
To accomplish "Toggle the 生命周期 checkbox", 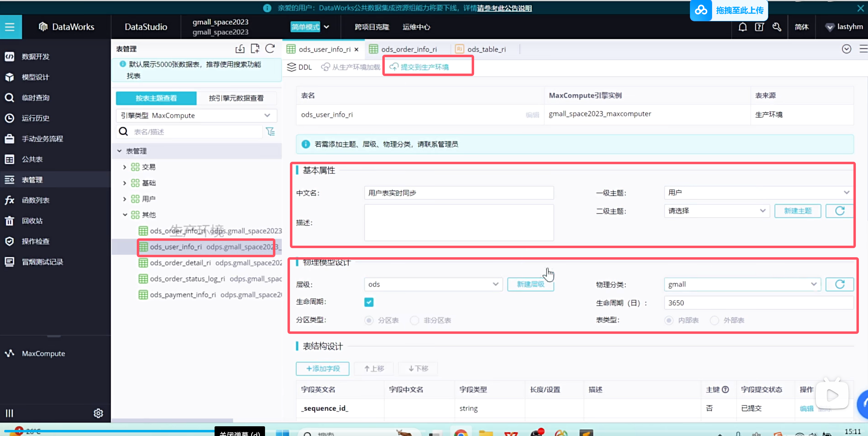I will [369, 302].
